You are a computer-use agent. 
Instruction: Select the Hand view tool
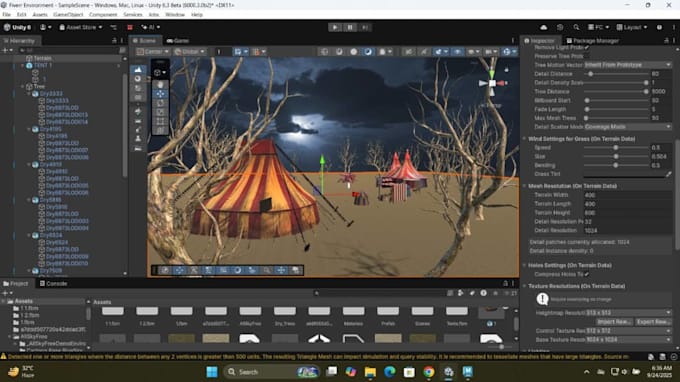(160, 85)
